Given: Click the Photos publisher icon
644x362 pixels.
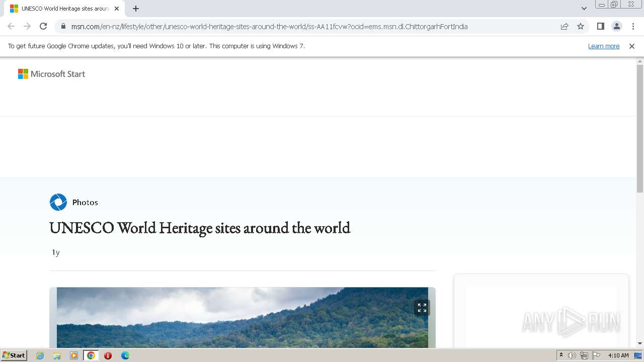Looking at the screenshot, I should click(58, 202).
